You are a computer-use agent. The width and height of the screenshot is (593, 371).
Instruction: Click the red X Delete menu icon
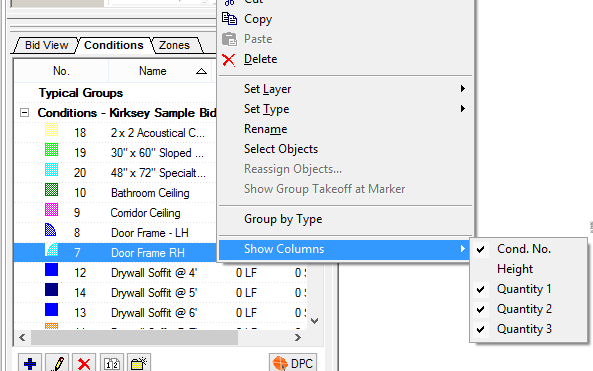pos(229,59)
